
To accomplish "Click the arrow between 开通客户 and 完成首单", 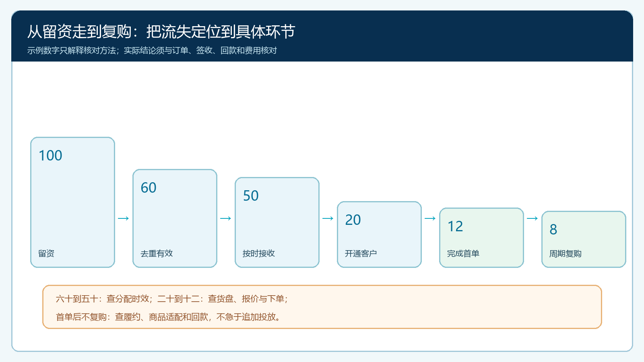I will point(430,218).
